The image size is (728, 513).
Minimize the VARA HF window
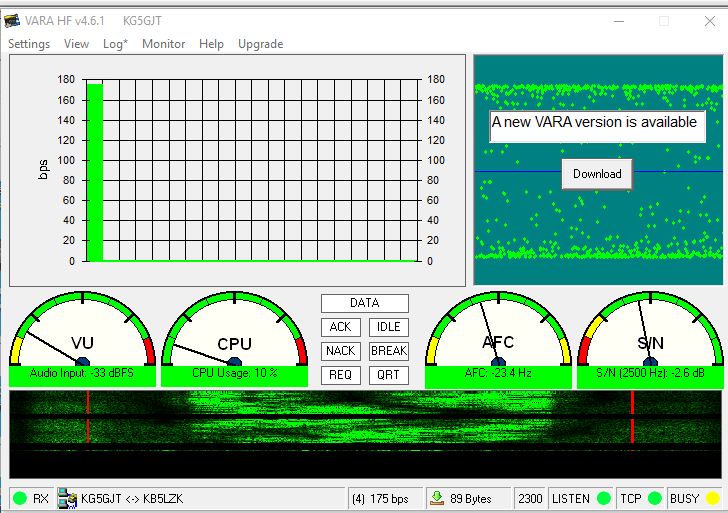click(x=619, y=21)
